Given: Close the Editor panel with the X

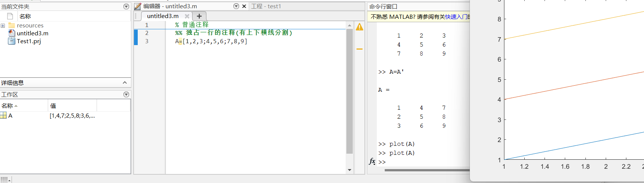Looking at the screenshot, I should 244,6.
